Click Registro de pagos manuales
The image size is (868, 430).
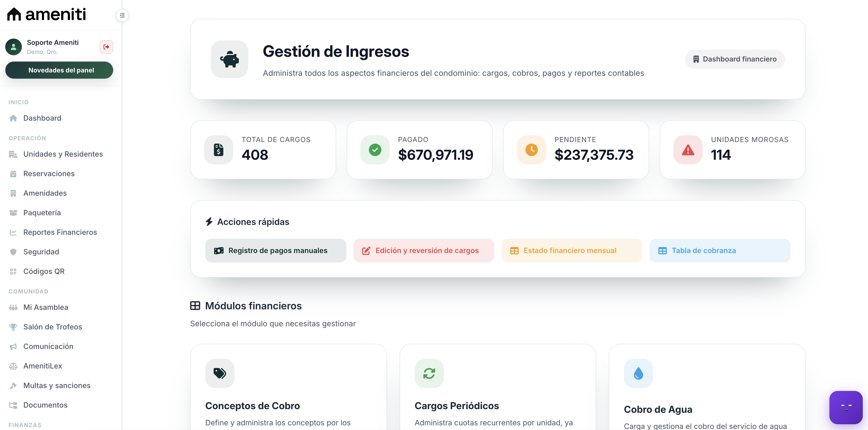click(276, 250)
